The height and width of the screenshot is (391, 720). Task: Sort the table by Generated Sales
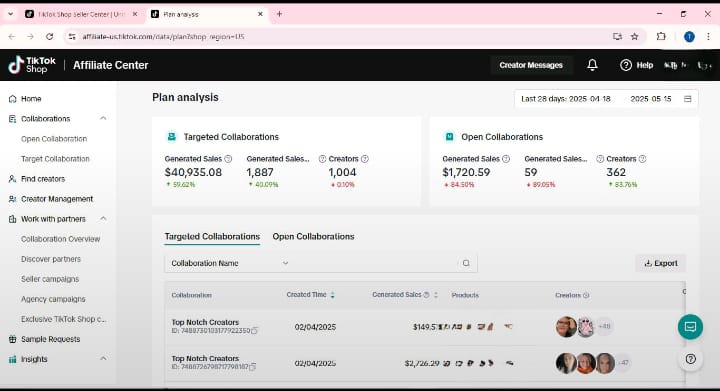point(436,295)
